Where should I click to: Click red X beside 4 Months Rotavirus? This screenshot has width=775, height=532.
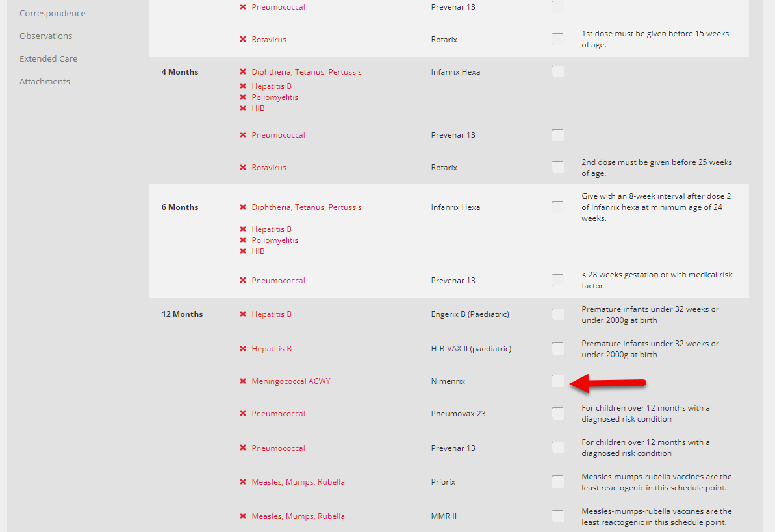tap(243, 168)
